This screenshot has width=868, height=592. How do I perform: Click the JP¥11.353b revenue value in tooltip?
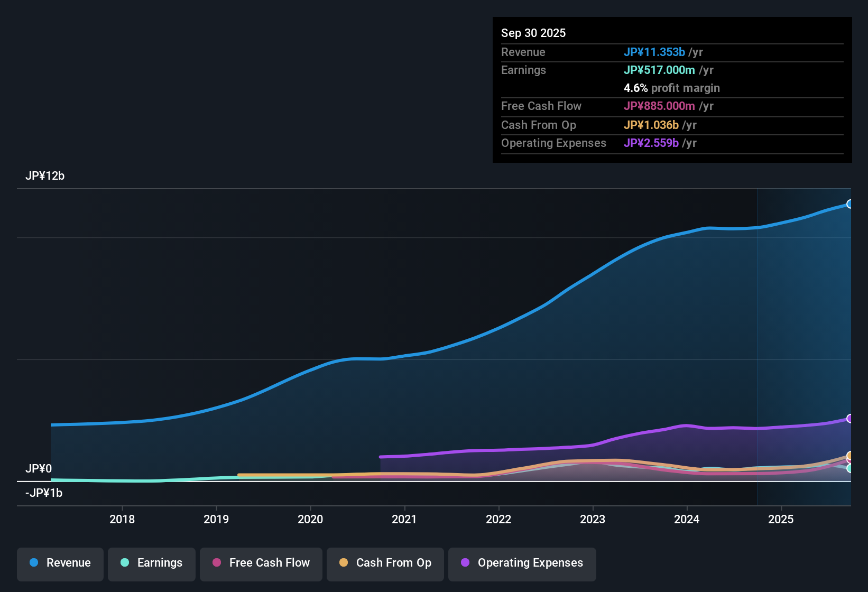tap(655, 52)
